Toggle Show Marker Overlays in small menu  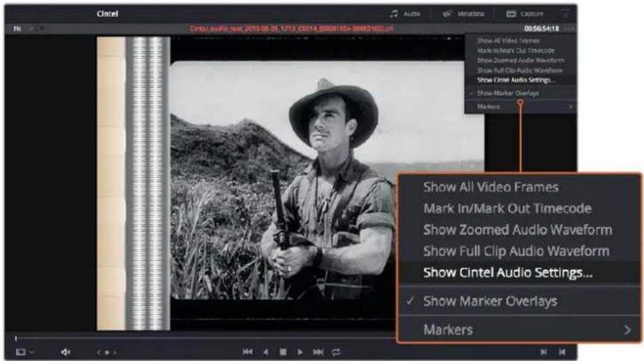pyautogui.click(x=507, y=93)
